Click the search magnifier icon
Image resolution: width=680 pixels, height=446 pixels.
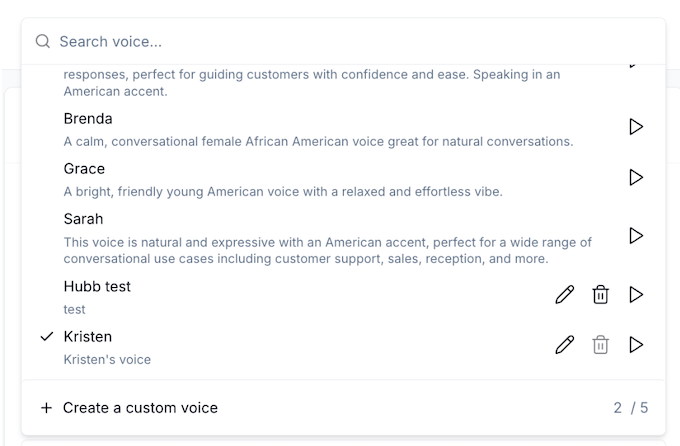[x=42, y=42]
